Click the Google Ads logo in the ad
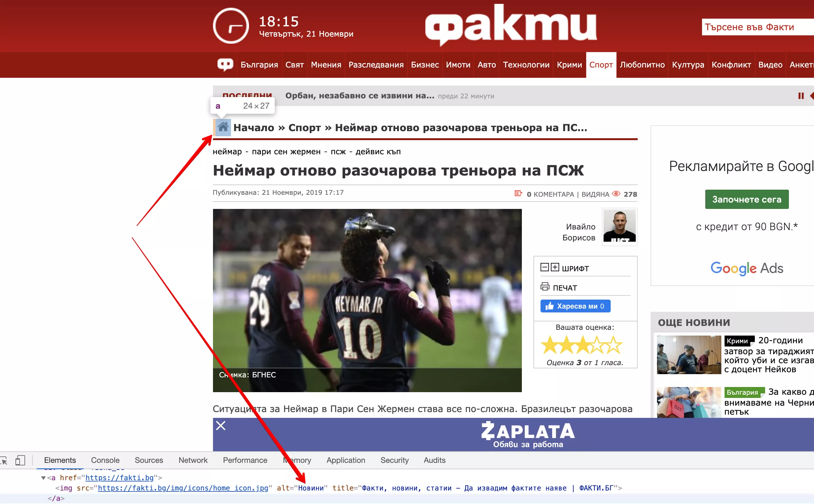 tap(747, 268)
